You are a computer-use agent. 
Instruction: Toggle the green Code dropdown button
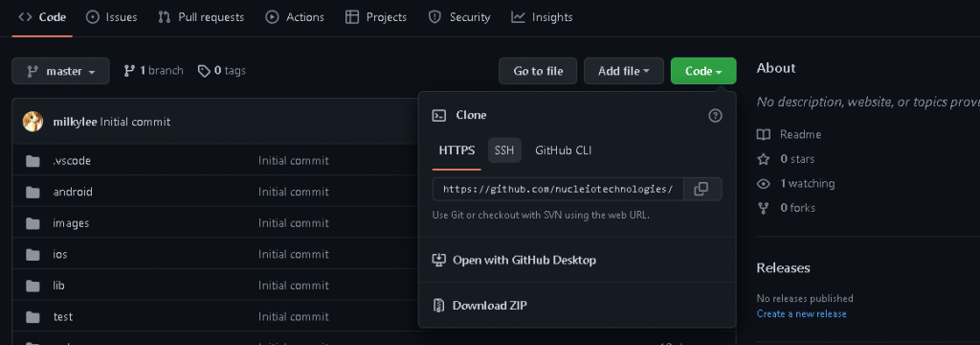(703, 71)
